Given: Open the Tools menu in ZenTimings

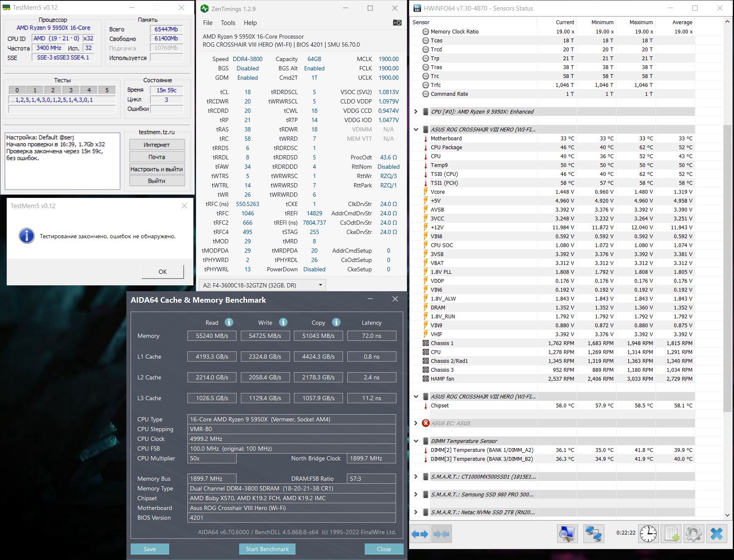Looking at the screenshot, I should point(228,23).
